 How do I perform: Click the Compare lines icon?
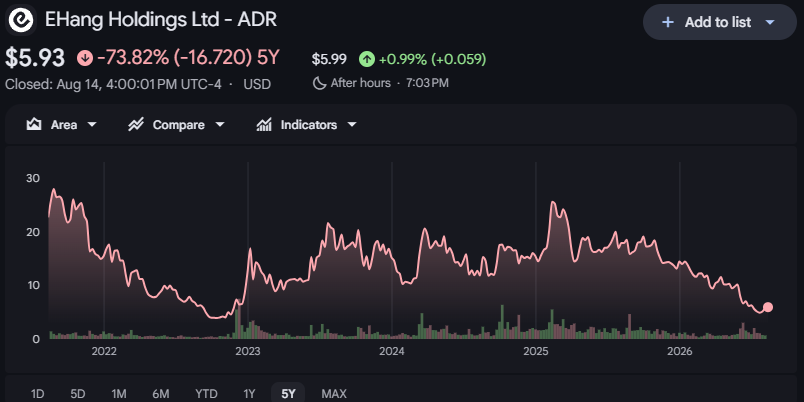(x=135, y=125)
